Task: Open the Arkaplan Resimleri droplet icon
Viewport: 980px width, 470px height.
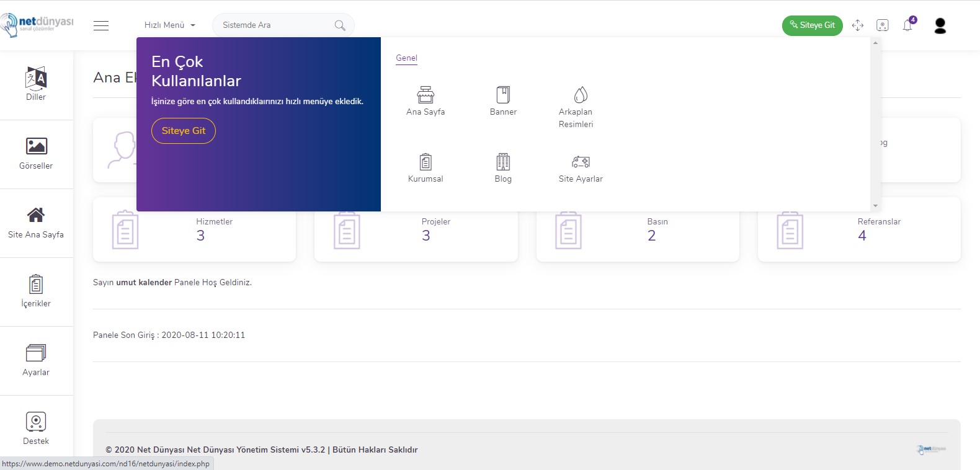Action: (x=581, y=94)
